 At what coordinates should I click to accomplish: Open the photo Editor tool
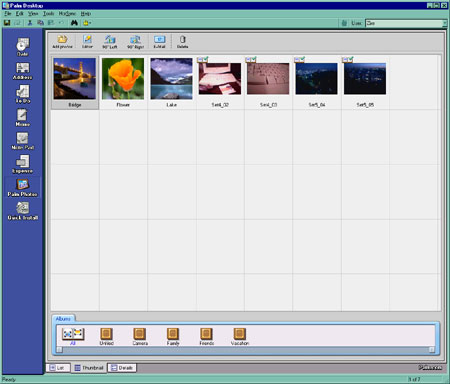87,42
